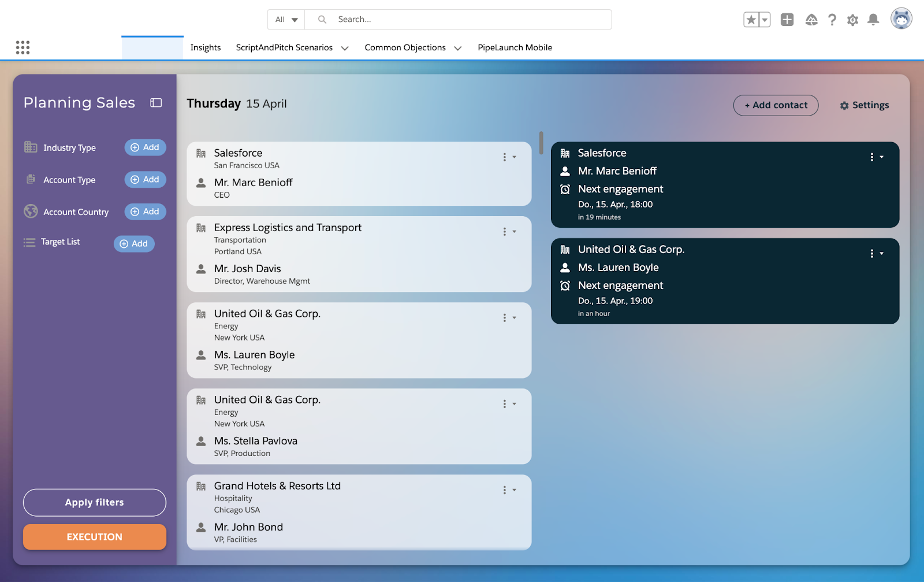Click person icon beside Mr. Josh Davis
Viewport: 924px width, 582px height.
click(201, 269)
